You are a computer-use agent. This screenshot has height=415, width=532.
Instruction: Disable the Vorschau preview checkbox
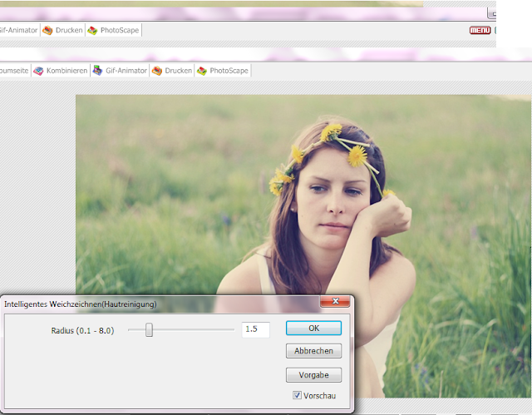pyautogui.click(x=298, y=396)
